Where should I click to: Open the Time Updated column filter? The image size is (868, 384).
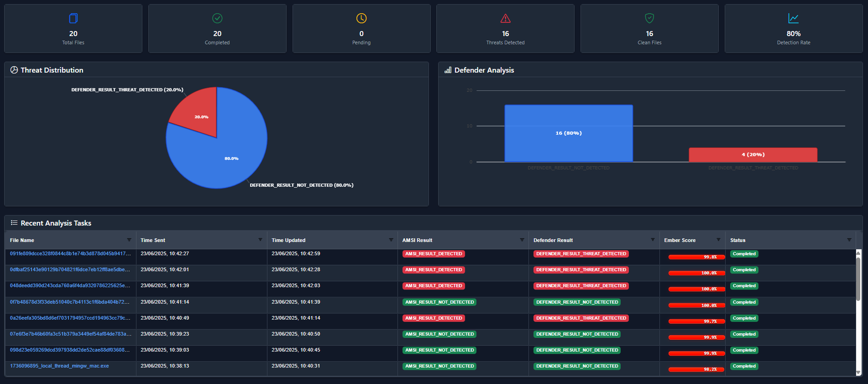[x=391, y=240]
